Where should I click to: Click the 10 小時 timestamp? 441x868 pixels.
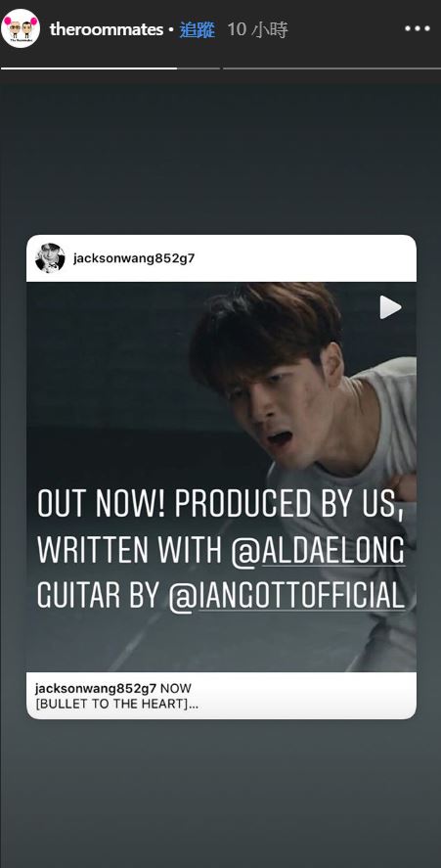(x=258, y=29)
